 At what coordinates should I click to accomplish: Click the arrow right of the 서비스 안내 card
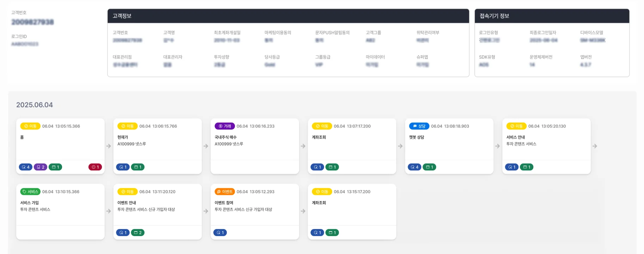(595, 146)
